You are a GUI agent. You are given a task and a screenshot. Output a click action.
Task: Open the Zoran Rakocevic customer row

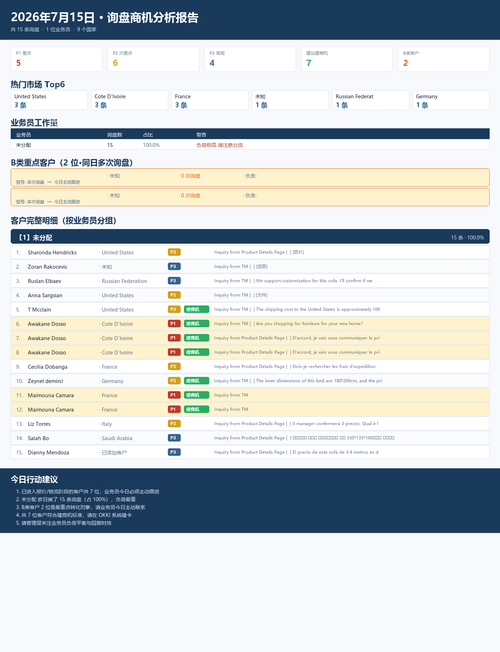pyautogui.click(x=250, y=267)
